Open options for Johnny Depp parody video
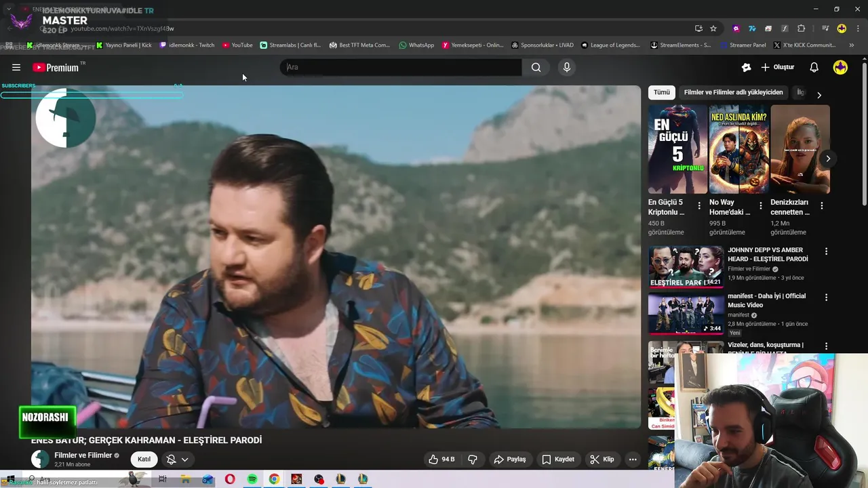The width and height of the screenshot is (868, 488). coord(826,251)
